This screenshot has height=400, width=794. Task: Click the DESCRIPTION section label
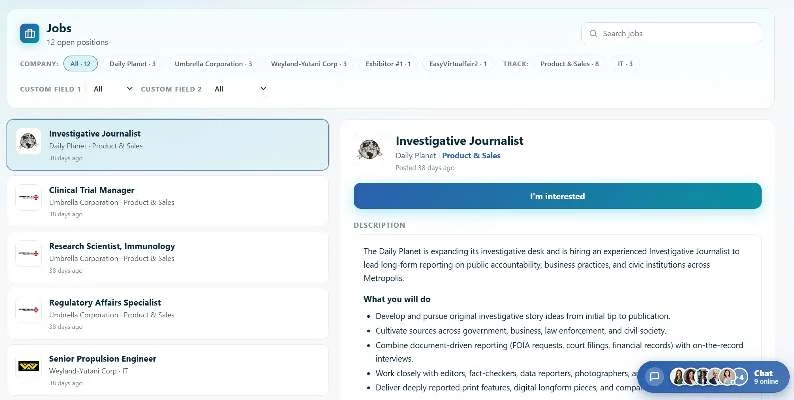point(379,225)
